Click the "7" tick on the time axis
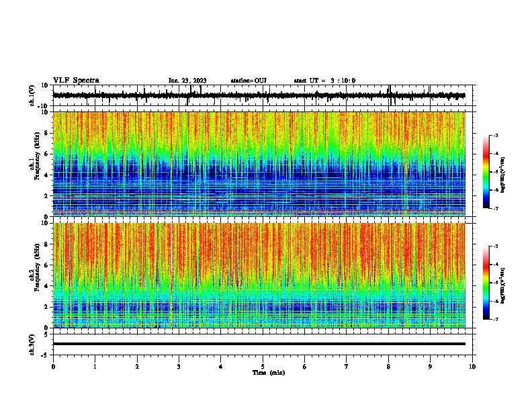 tap(347, 367)
